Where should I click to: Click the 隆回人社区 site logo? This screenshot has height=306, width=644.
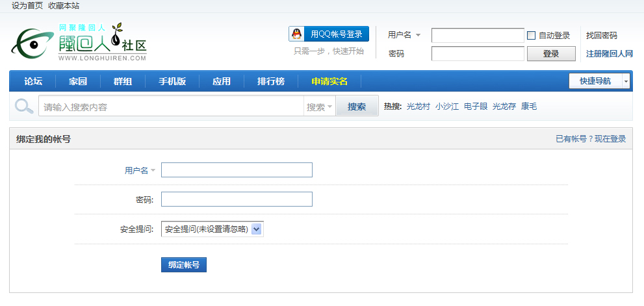(x=79, y=42)
